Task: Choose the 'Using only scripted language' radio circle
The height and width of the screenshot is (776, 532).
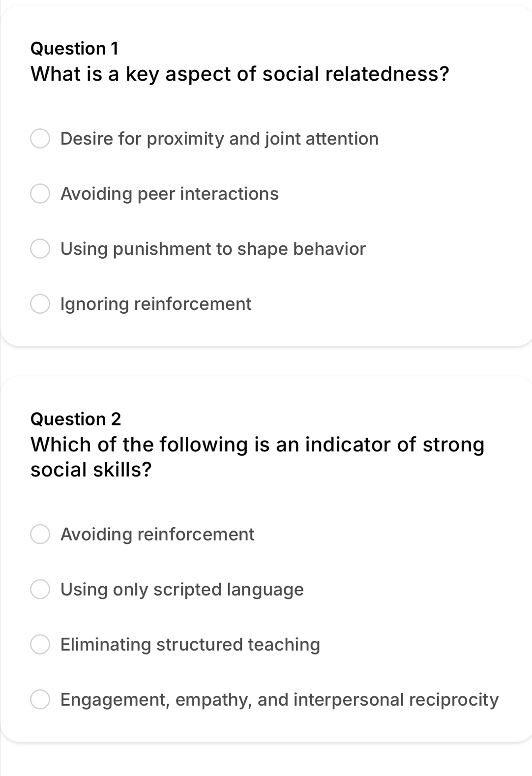Action: click(40, 589)
